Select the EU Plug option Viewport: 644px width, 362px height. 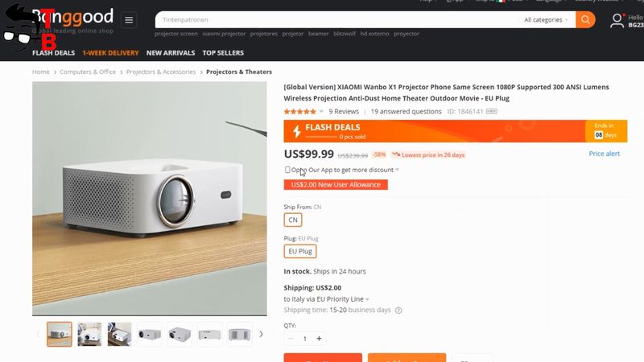[x=299, y=251]
